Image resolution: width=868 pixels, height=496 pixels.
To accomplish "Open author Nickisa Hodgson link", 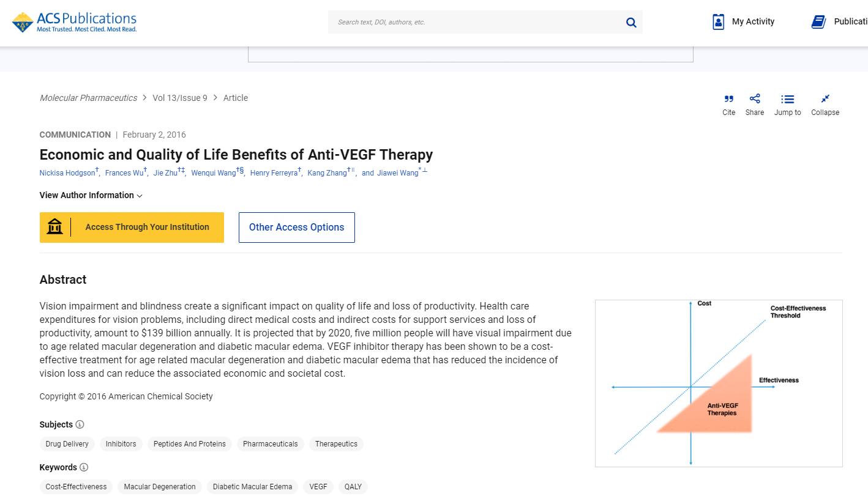I will (67, 173).
